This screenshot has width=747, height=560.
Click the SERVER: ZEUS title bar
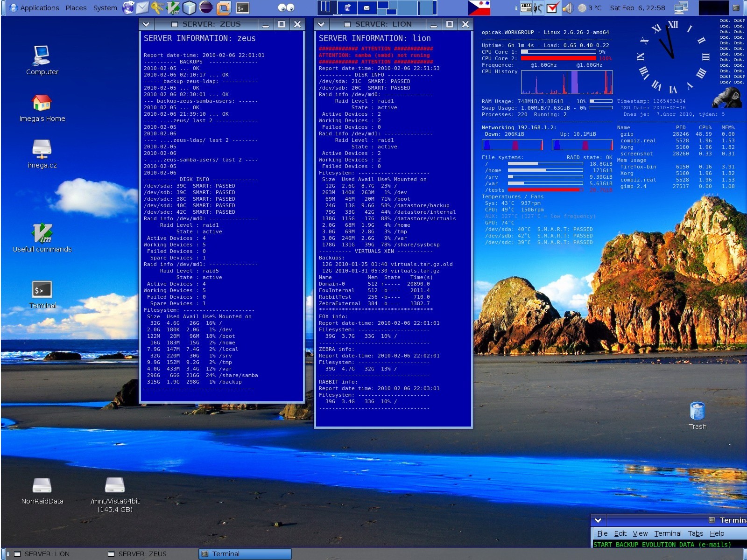tap(205, 24)
